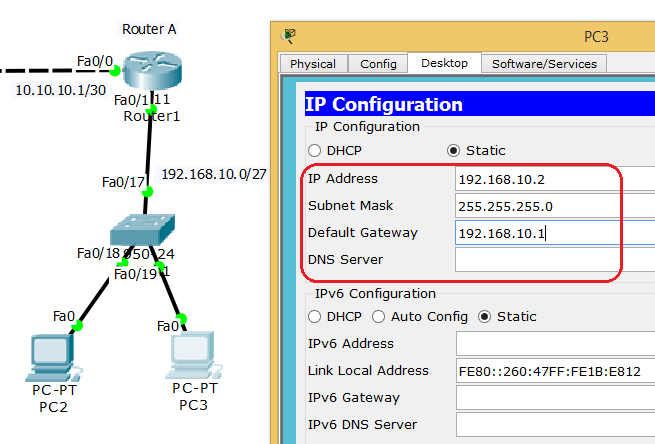Click the IP Address input field
This screenshot has height=444, width=655.
[554, 179]
